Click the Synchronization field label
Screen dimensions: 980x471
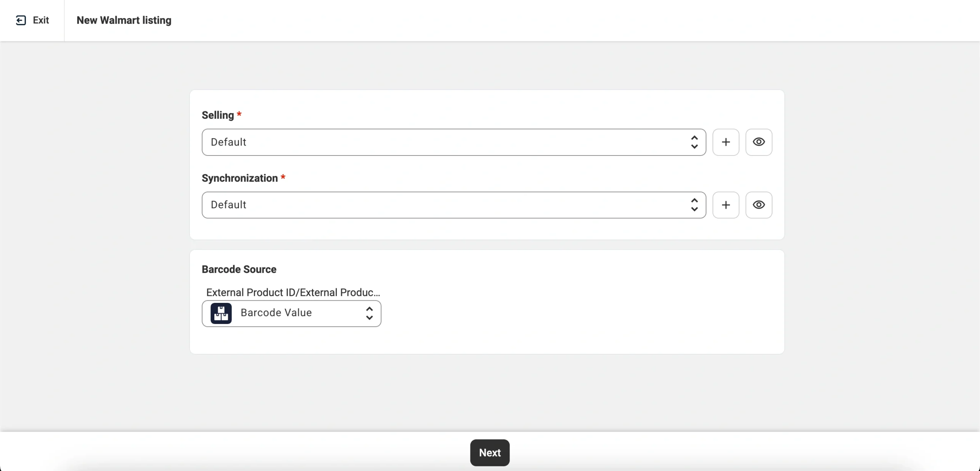[239, 178]
